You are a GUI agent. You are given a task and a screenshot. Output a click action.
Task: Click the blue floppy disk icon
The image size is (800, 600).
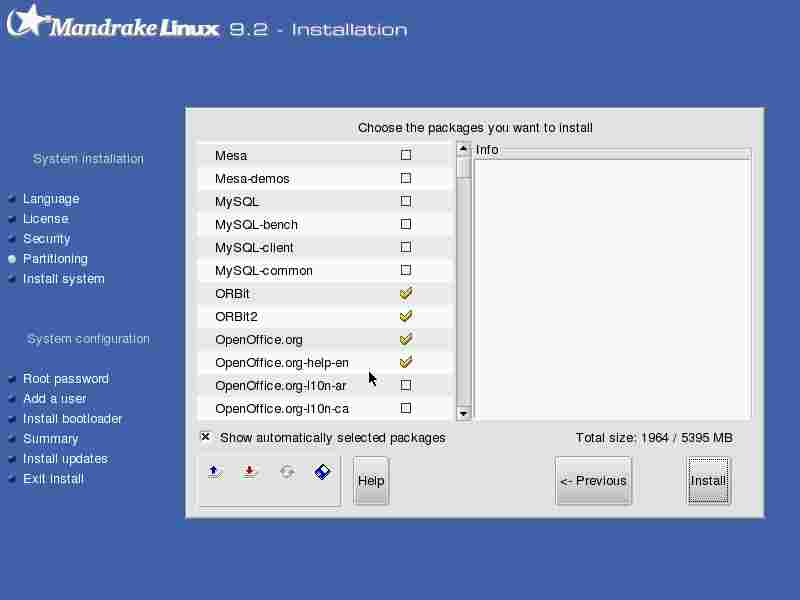[x=322, y=472]
